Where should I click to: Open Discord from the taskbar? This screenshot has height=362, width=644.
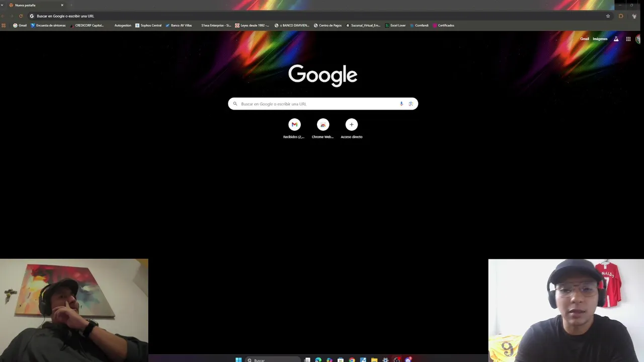pyautogui.click(x=408, y=360)
